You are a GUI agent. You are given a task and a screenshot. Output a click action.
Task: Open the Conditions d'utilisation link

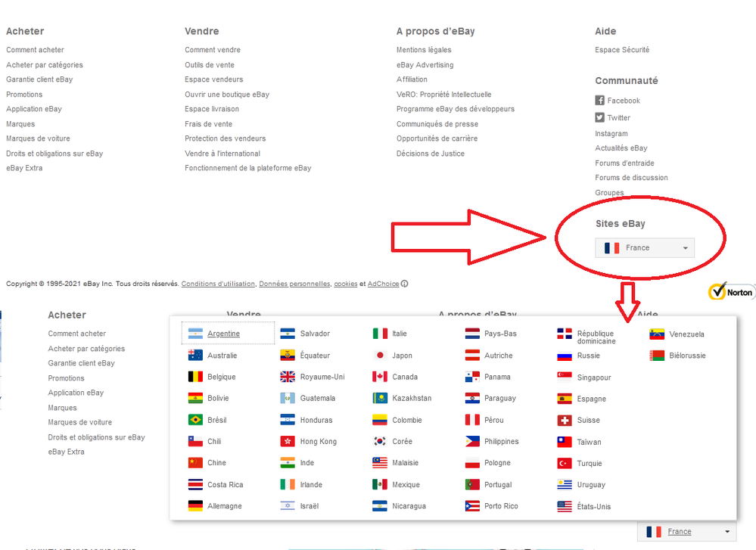tap(218, 284)
